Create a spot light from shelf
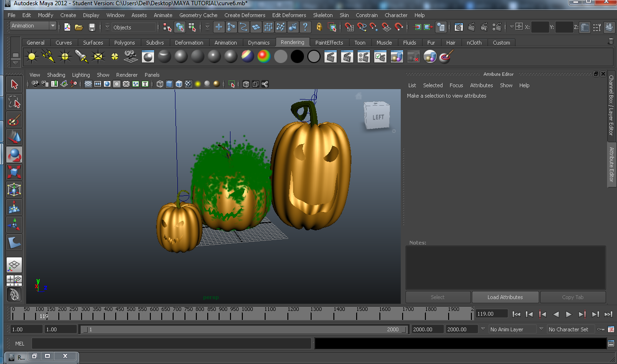The height and width of the screenshot is (364, 617). (x=82, y=57)
